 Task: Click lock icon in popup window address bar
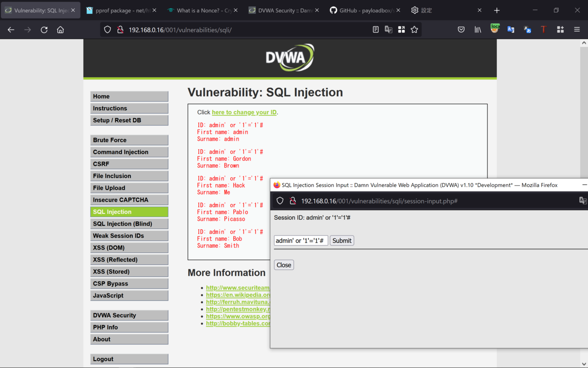point(293,201)
